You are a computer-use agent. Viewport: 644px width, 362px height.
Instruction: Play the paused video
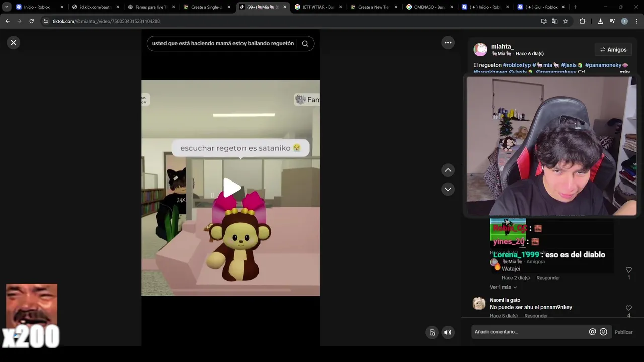[231, 188]
